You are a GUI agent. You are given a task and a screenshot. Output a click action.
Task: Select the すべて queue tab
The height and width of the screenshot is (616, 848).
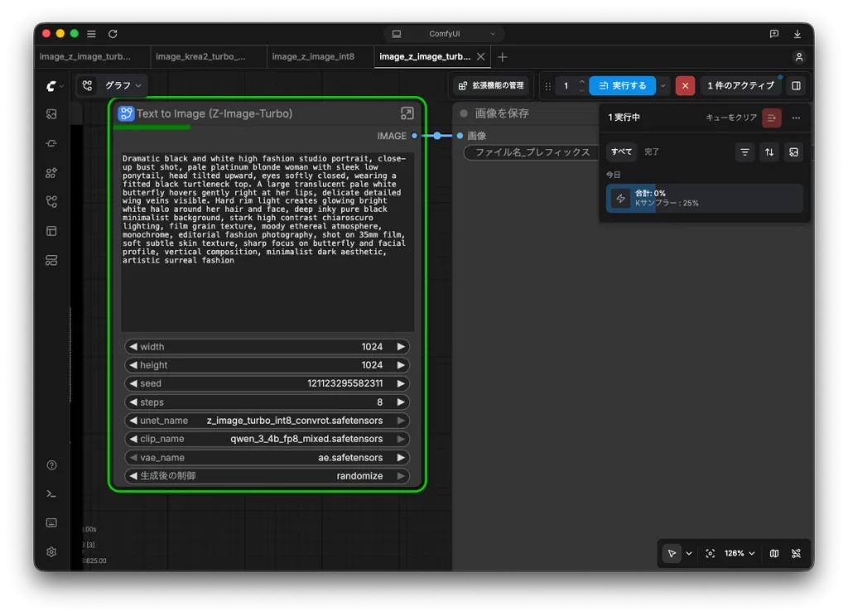point(621,152)
